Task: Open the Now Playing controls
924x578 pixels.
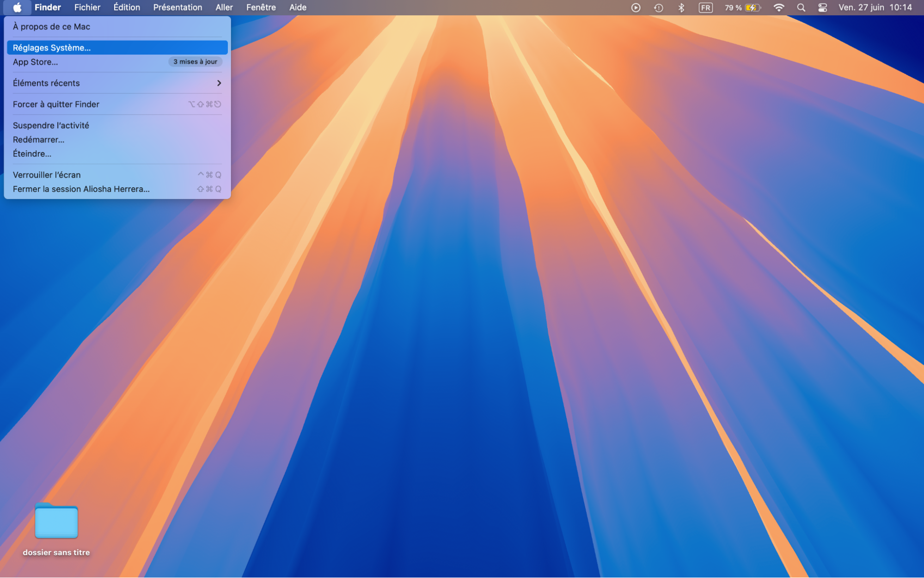Action: (636, 7)
